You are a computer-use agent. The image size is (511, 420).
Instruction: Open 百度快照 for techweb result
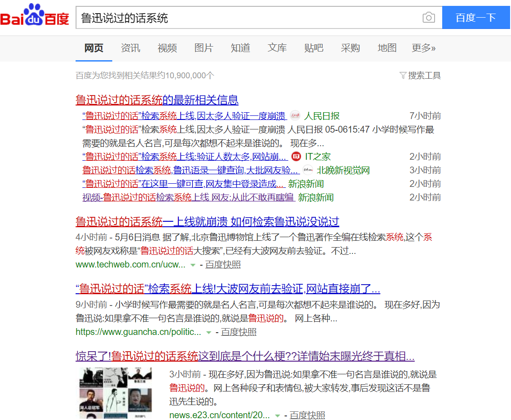point(223,265)
